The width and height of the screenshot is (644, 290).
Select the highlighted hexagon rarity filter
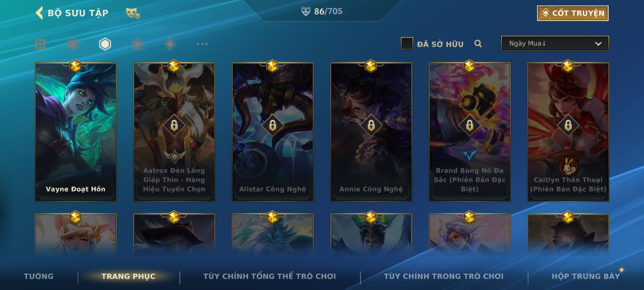click(105, 44)
